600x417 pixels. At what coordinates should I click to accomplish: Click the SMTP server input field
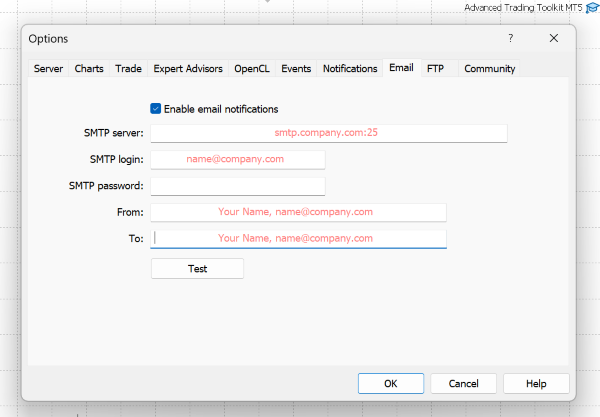328,133
